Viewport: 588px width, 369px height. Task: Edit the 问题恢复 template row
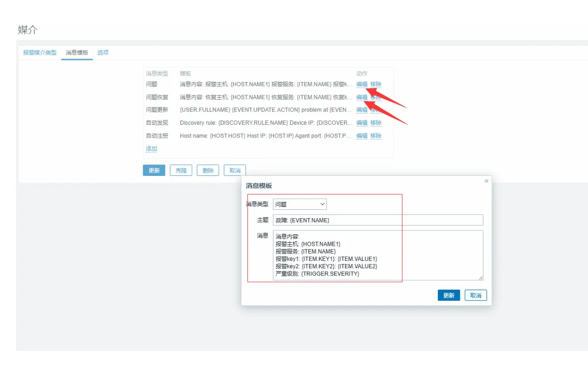[x=362, y=97]
